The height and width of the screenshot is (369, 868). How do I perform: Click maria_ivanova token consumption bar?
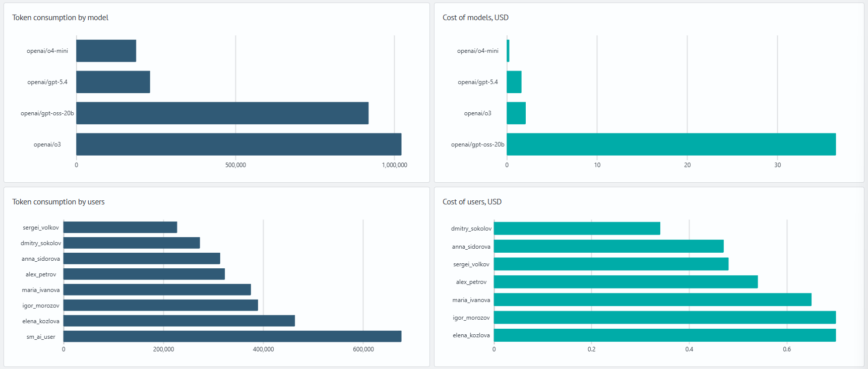[157, 290]
